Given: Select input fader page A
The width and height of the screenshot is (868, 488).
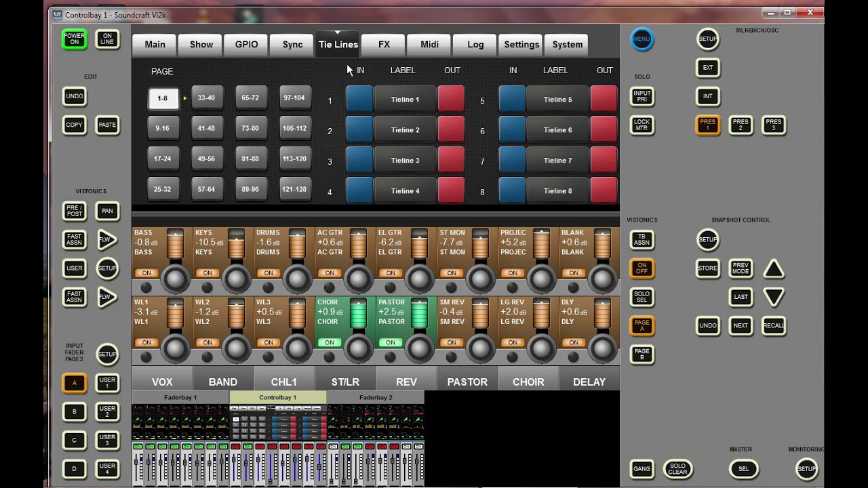Looking at the screenshot, I should click(75, 383).
